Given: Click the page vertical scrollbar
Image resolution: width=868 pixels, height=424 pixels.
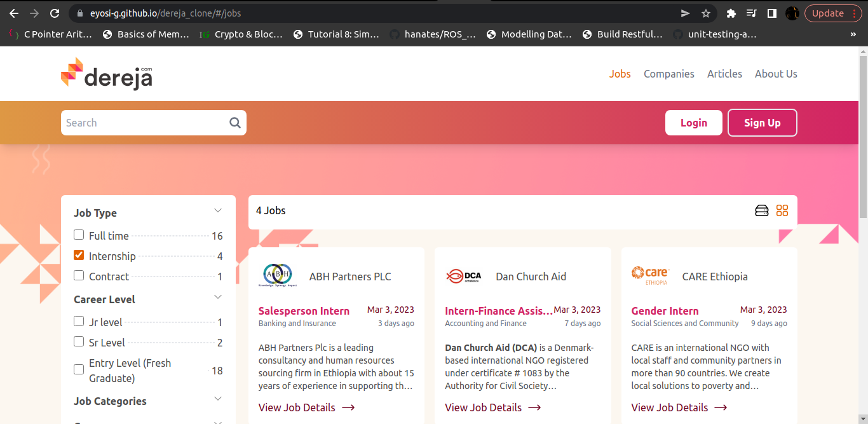Looking at the screenshot, I should coord(863,137).
